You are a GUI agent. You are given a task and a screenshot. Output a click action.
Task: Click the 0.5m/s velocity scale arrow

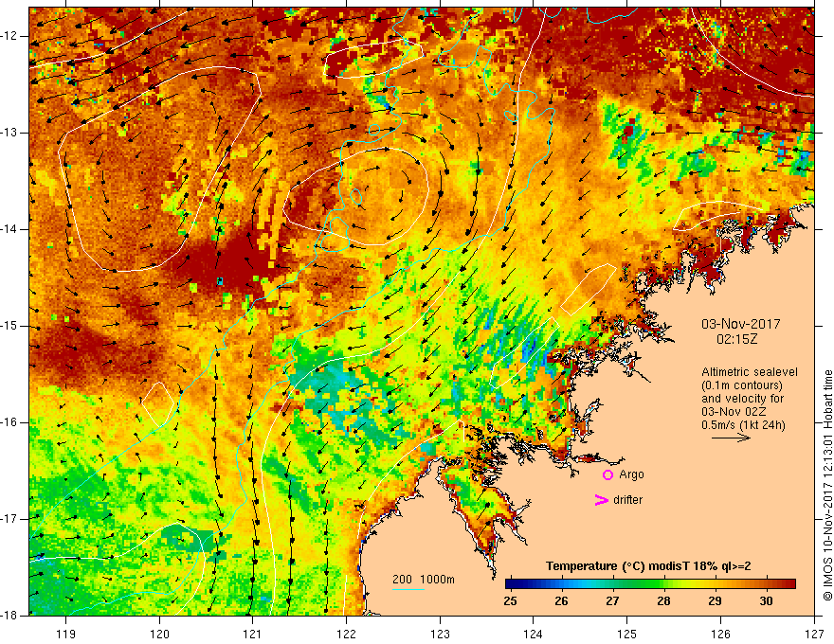click(731, 438)
